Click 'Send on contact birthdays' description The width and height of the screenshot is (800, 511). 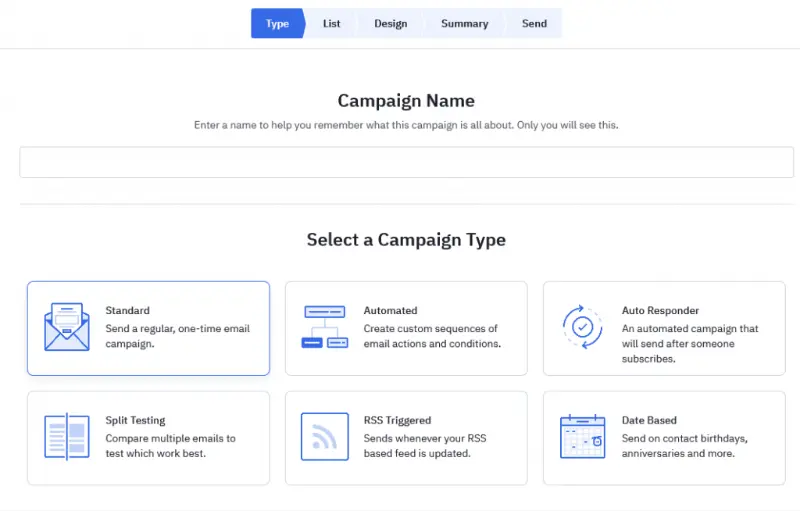tap(684, 439)
